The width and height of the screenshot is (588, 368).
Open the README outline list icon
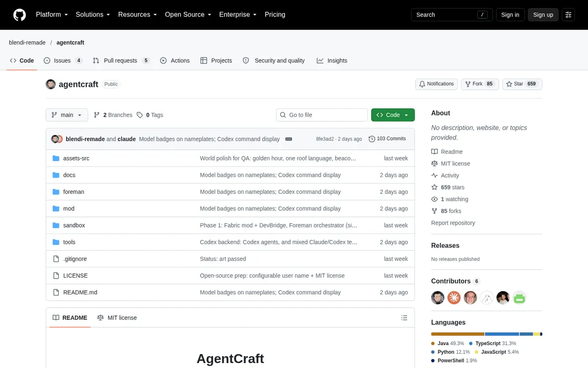pos(404,317)
